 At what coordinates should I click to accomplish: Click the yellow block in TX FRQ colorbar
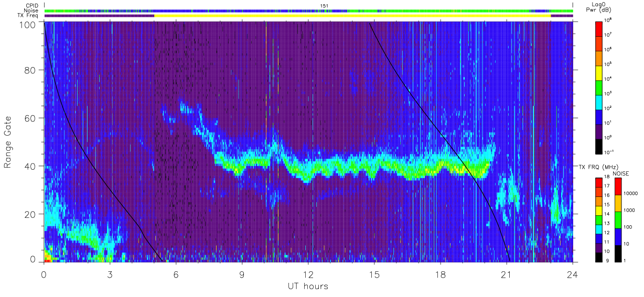[599, 210]
